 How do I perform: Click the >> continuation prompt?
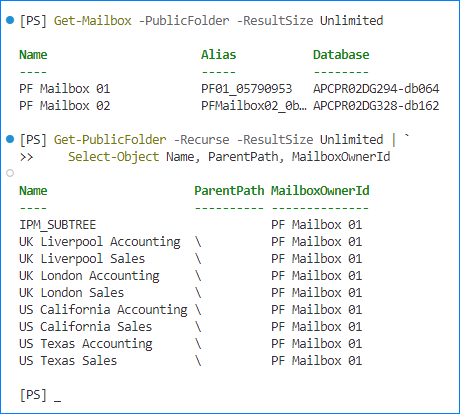click(26, 157)
